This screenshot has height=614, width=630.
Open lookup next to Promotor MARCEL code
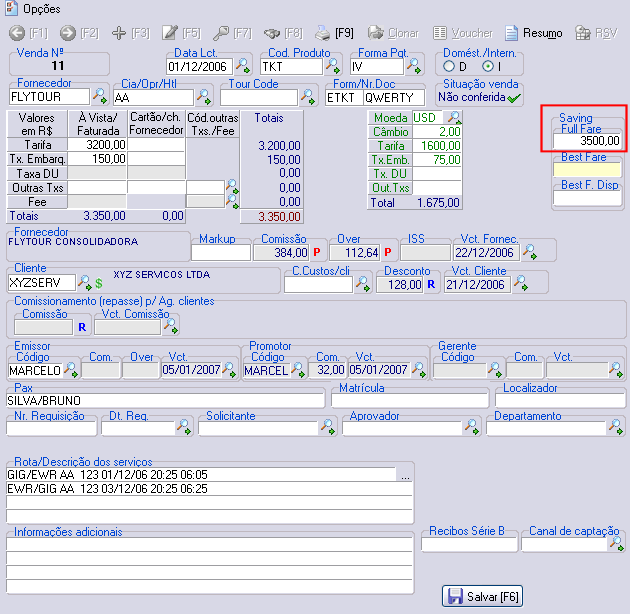[x=298, y=370]
